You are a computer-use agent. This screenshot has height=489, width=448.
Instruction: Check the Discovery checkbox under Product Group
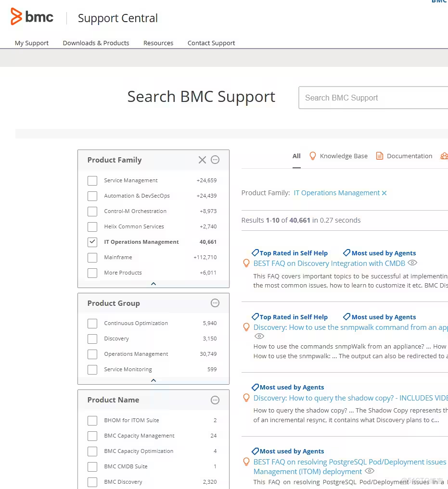pos(92,339)
